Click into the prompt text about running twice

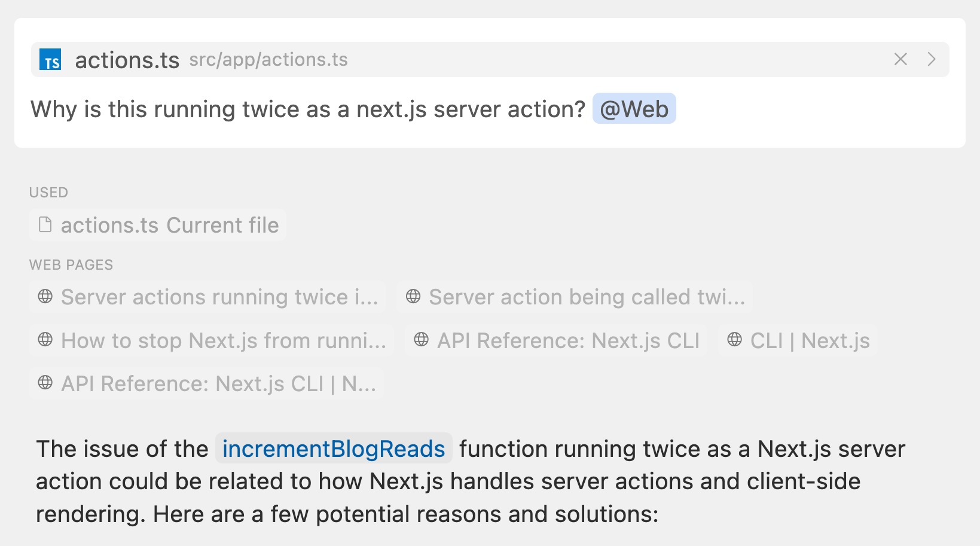click(x=307, y=109)
